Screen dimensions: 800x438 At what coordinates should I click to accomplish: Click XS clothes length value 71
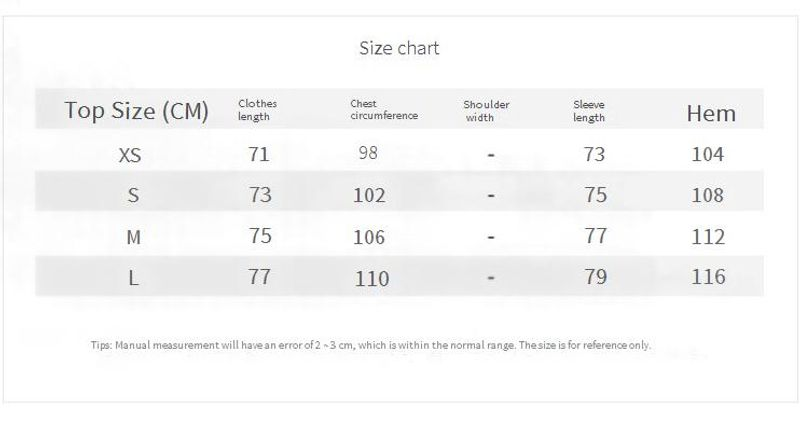[259, 155]
